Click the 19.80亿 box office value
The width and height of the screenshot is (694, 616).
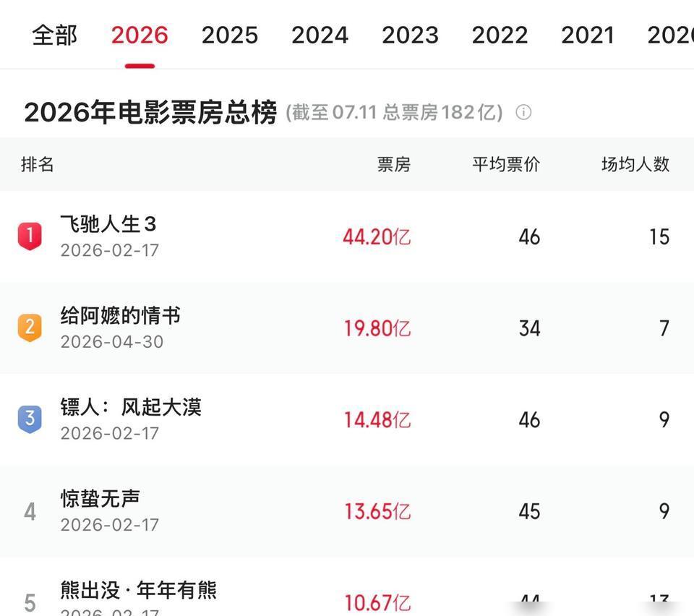[x=377, y=328]
